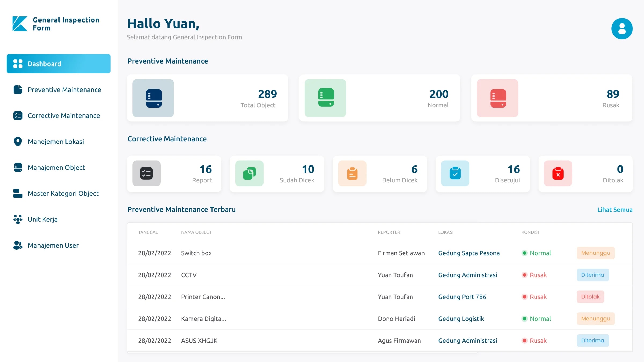Viewport: 644px width, 362px height.
Task: Select the CCTV object name
Action: pyautogui.click(x=189, y=275)
